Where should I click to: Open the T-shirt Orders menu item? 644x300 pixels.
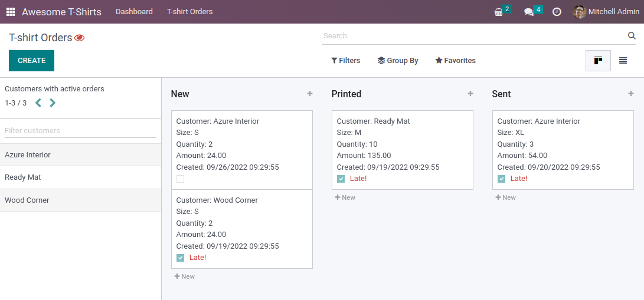tap(189, 12)
